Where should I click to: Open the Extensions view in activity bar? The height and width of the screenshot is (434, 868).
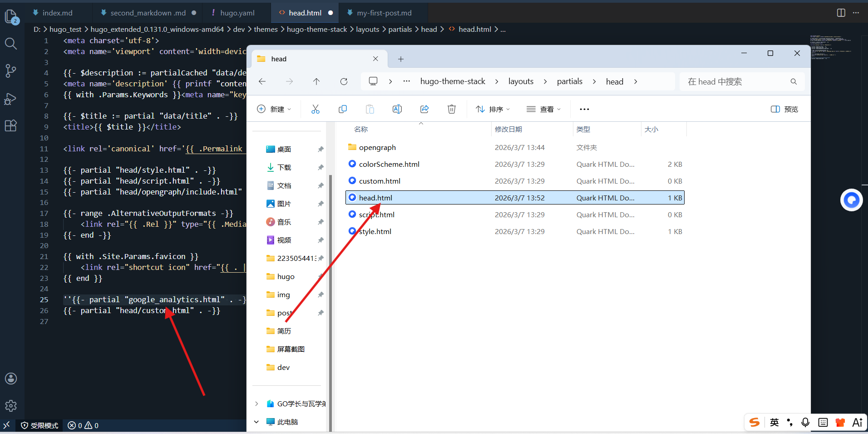coord(11,125)
